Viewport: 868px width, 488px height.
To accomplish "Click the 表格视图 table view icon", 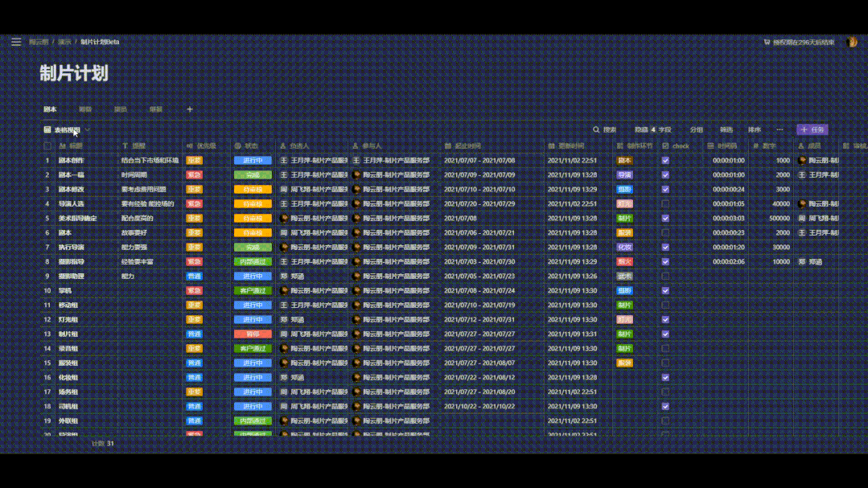I will (47, 129).
